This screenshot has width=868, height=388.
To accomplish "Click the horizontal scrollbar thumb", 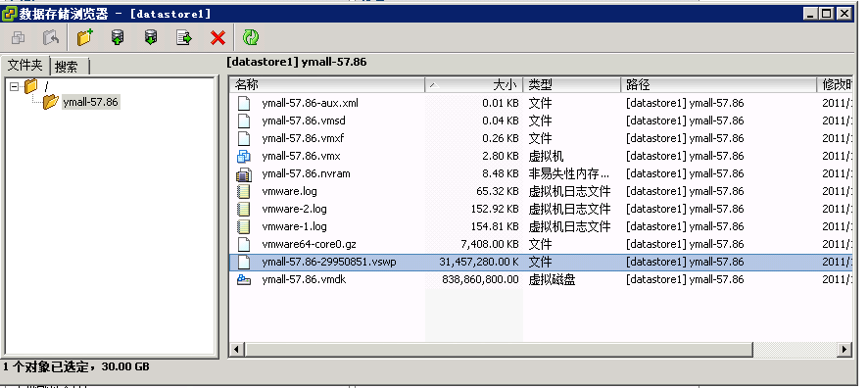I will coord(499,349).
